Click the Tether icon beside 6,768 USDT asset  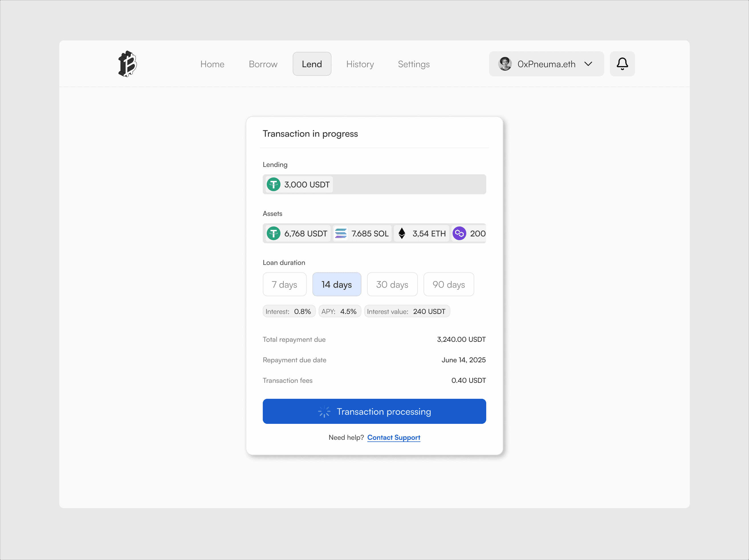(274, 233)
